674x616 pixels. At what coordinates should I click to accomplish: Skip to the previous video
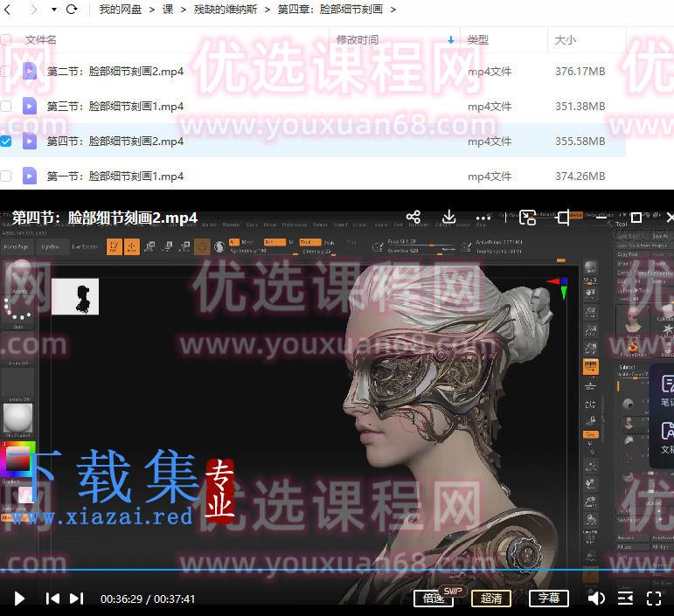[x=52, y=599]
